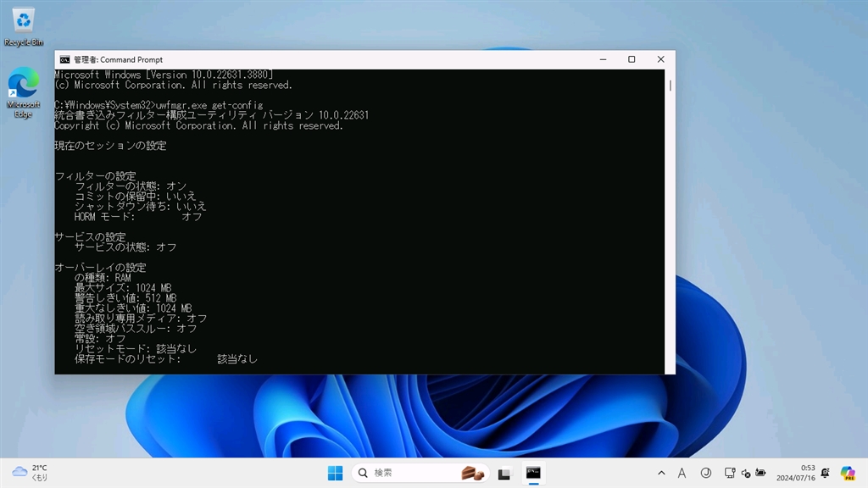The image size is (868, 488).
Task: Click the taskbar search box labeled 検索
Action: click(x=420, y=473)
